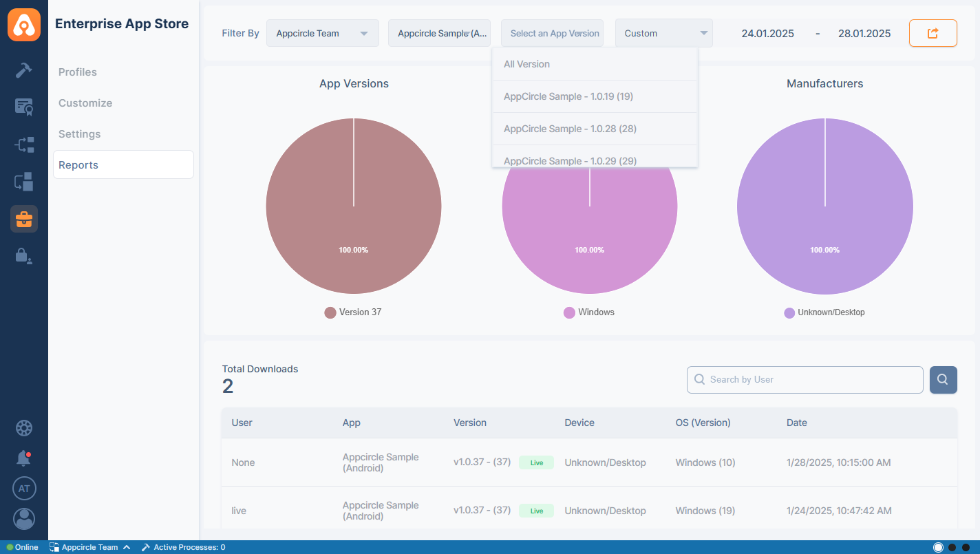The height and width of the screenshot is (554, 980).
Task: Click the date 1/28/2025, 10:15:00 AM
Action: 839,462
